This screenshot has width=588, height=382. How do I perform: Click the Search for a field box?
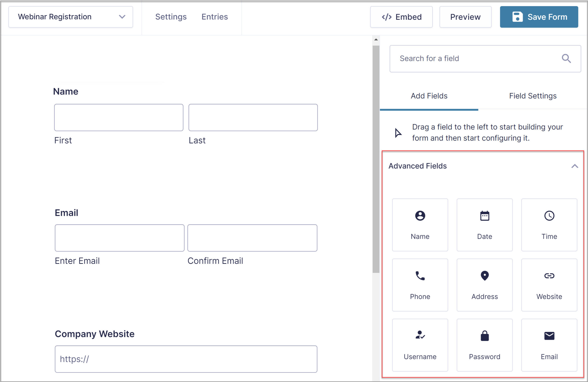[x=485, y=59]
